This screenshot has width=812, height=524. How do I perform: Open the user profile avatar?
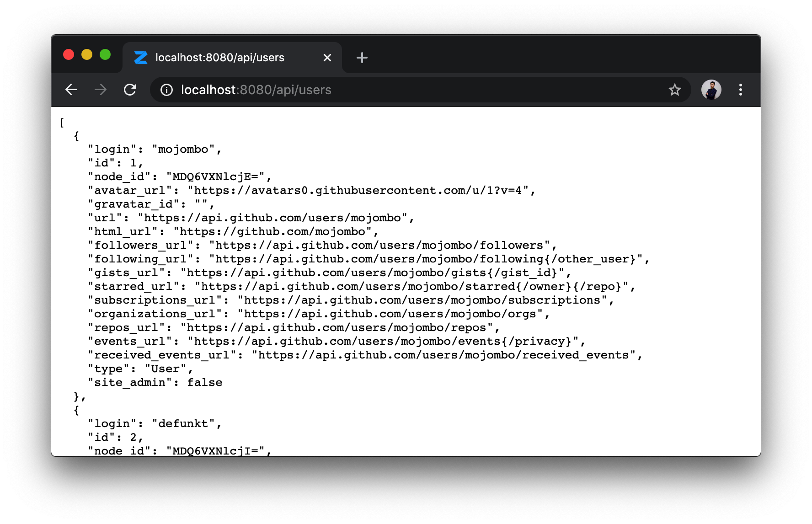711,90
